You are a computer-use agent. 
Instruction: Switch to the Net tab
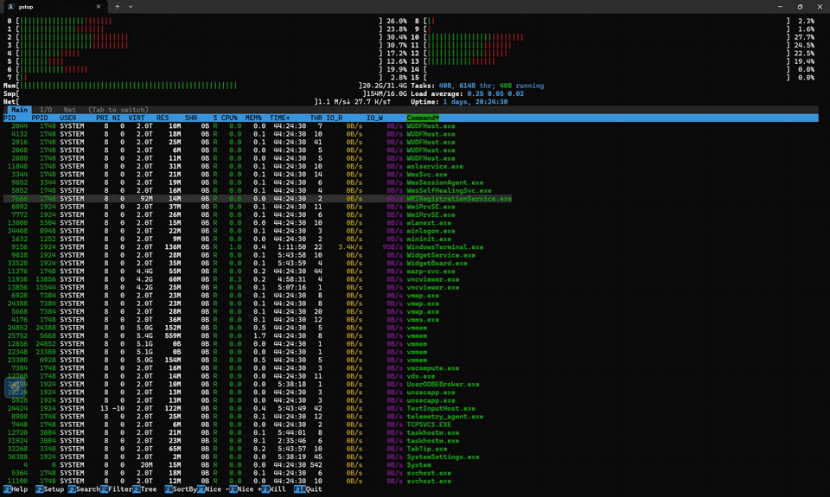[x=70, y=109]
